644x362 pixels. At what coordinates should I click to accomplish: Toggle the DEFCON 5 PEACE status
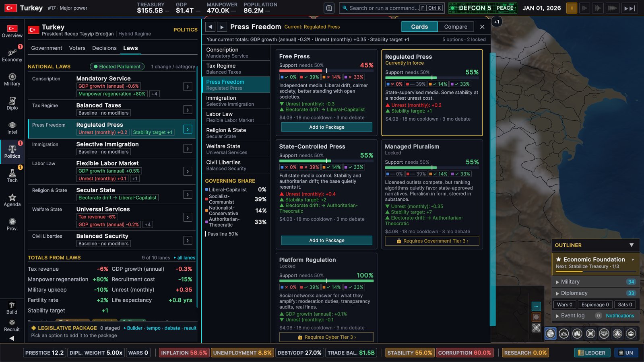click(x=483, y=8)
